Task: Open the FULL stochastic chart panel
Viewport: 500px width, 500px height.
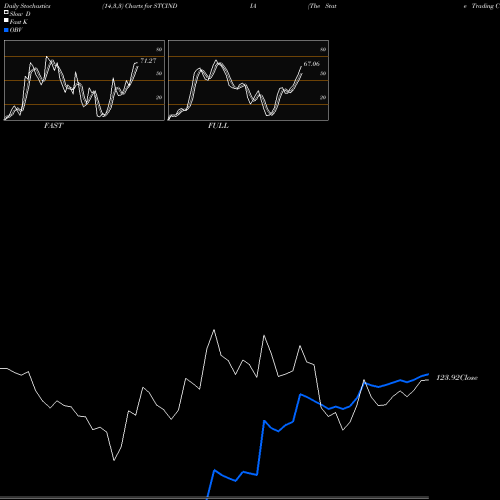Action: (x=248, y=80)
